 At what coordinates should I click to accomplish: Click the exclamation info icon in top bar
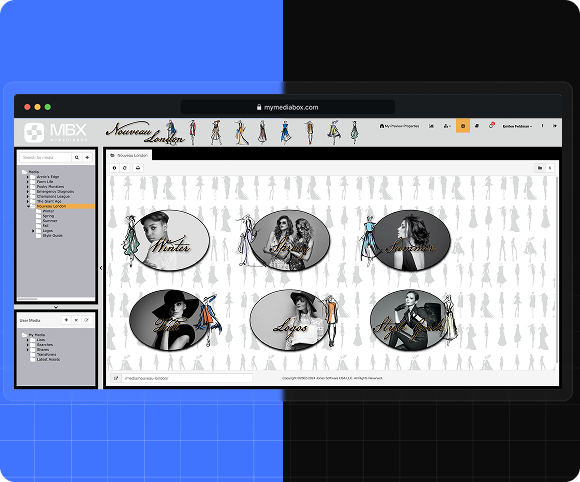pyautogui.click(x=543, y=126)
